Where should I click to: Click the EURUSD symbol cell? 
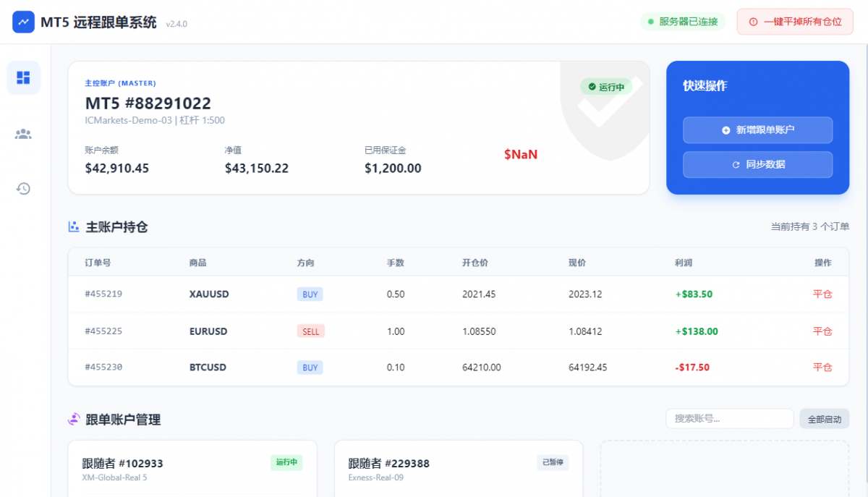point(208,331)
